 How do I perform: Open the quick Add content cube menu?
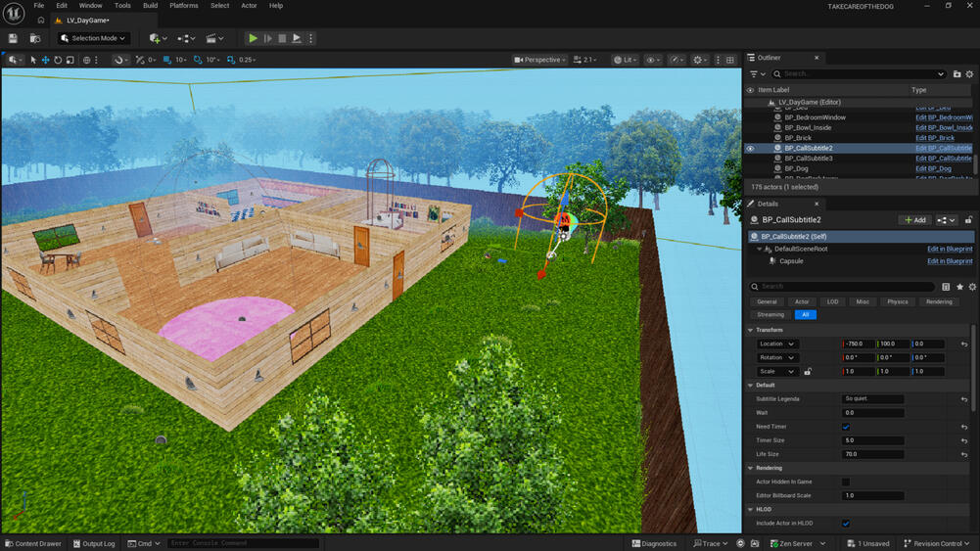point(158,39)
